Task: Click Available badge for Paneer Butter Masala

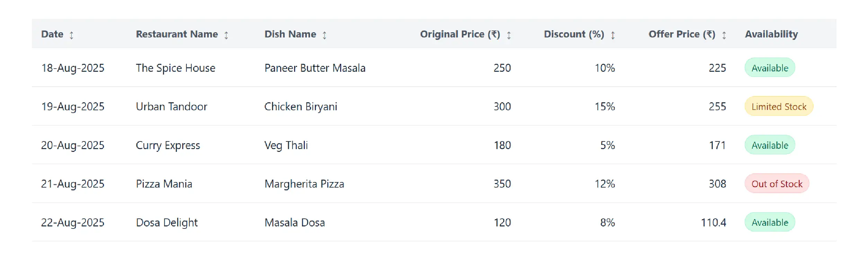Action: tap(770, 68)
